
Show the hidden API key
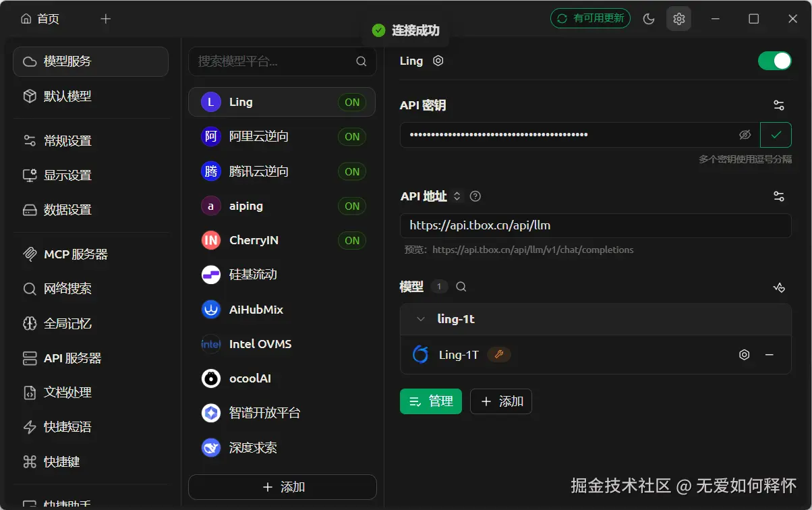tap(745, 135)
